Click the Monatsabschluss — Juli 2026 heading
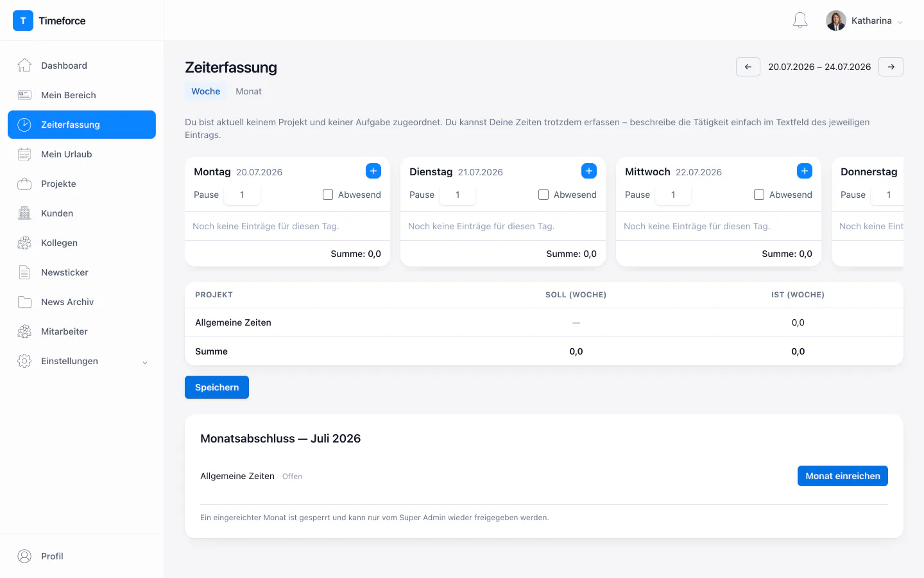Screen dimensions: 924x578 (x=280, y=439)
